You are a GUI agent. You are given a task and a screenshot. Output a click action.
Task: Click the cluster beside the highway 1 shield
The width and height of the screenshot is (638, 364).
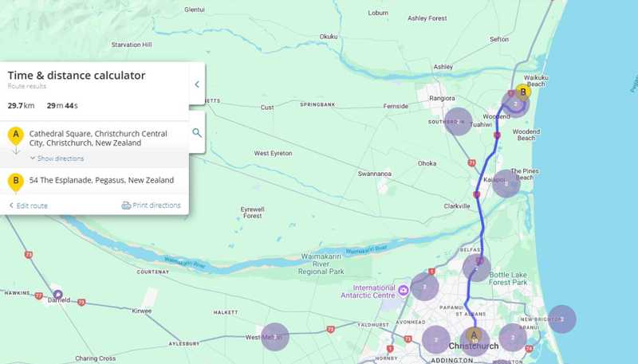pyautogui.click(x=425, y=287)
